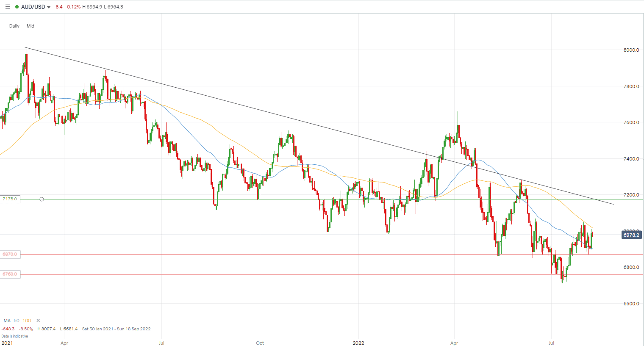Image resolution: width=644 pixels, height=346 pixels.
Task: Open the hamburger menu icon
Action: pos(8,7)
